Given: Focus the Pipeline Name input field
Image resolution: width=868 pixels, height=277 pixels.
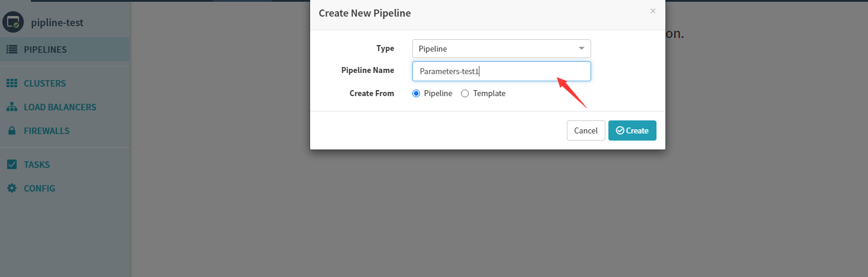Looking at the screenshot, I should 501,71.
